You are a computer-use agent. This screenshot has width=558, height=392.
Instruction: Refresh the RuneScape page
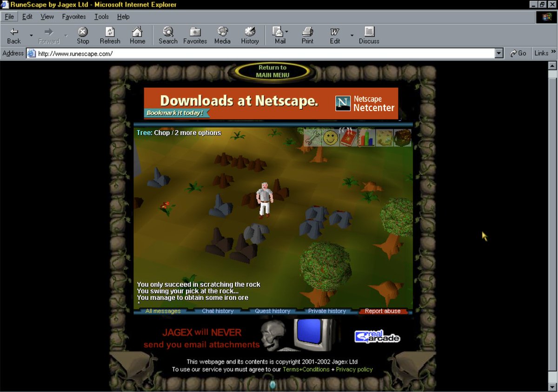click(x=110, y=36)
